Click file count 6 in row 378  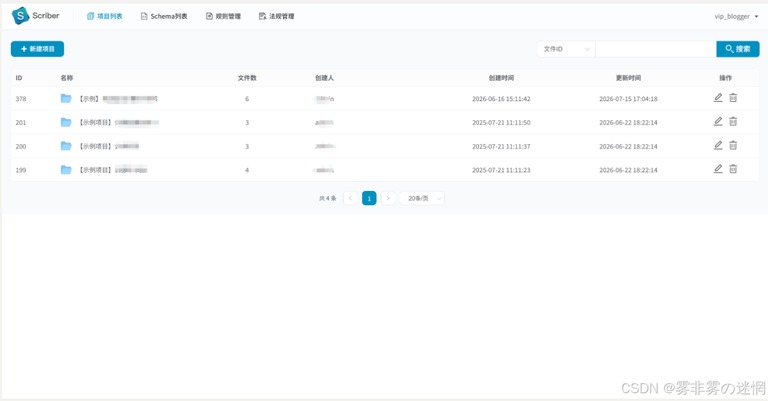click(x=247, y=99)
